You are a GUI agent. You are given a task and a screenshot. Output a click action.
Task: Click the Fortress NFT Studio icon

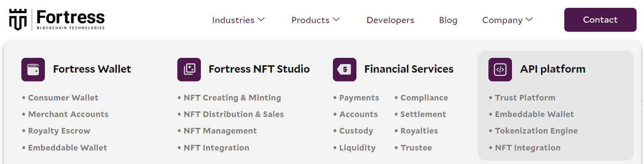[x=189, y=70]
